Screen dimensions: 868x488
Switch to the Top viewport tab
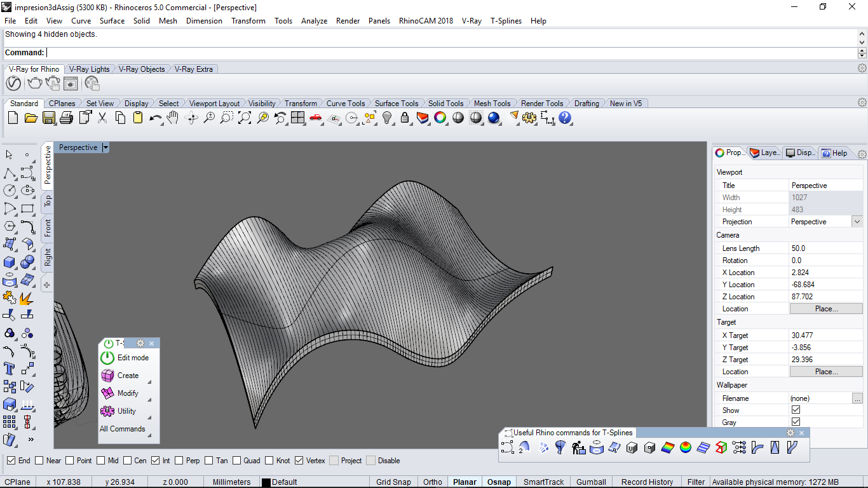pyautogui.click(x=47, y=201)
